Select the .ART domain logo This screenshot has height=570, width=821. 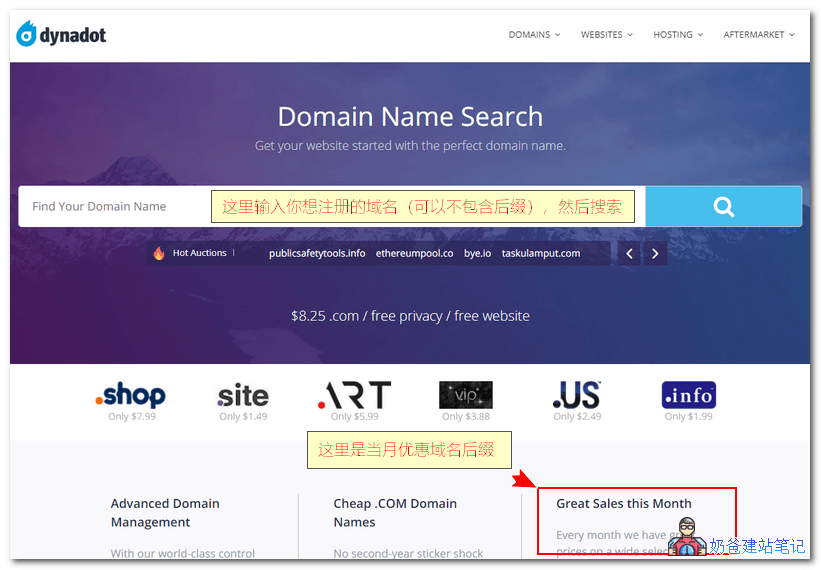click(x=354, y=395)
